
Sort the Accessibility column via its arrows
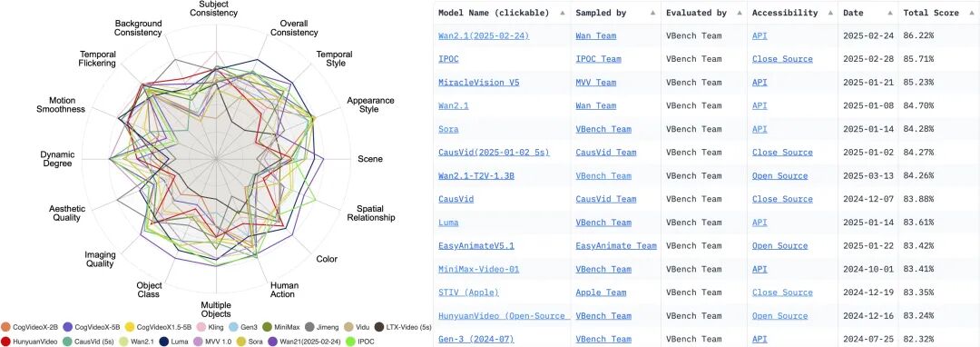(x=829, y=13)
